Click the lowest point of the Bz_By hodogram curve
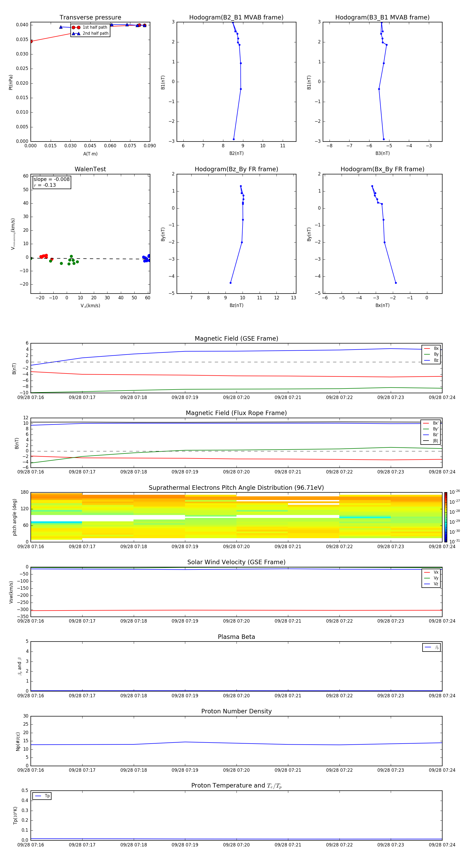The width and height of the screenshot is (473, 868). click(x=231, y=283)
